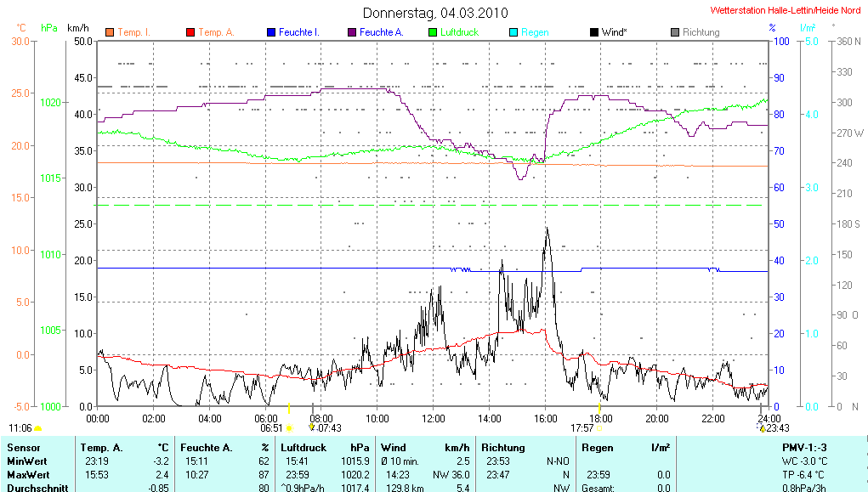868x492 pixels.
Task: Click the PMV-1:-3 heading
Action: [x=802, y=447]
